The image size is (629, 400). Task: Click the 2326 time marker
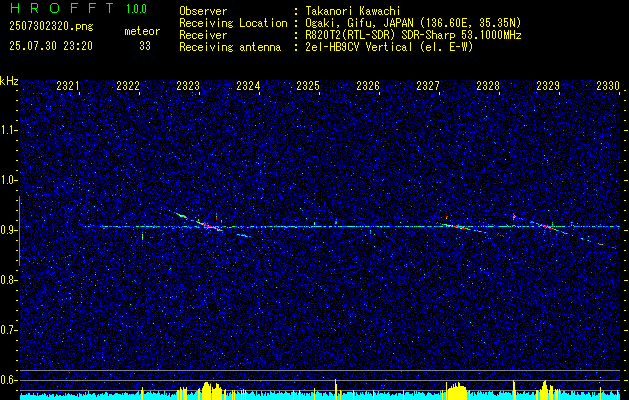coord(368,86)
